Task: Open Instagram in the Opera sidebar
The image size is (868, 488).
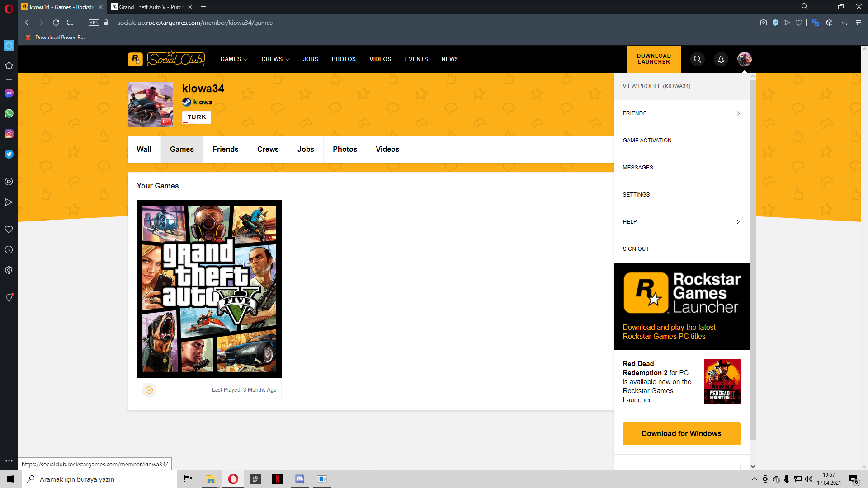Action: pyautogui.click(x=9, y=134)
